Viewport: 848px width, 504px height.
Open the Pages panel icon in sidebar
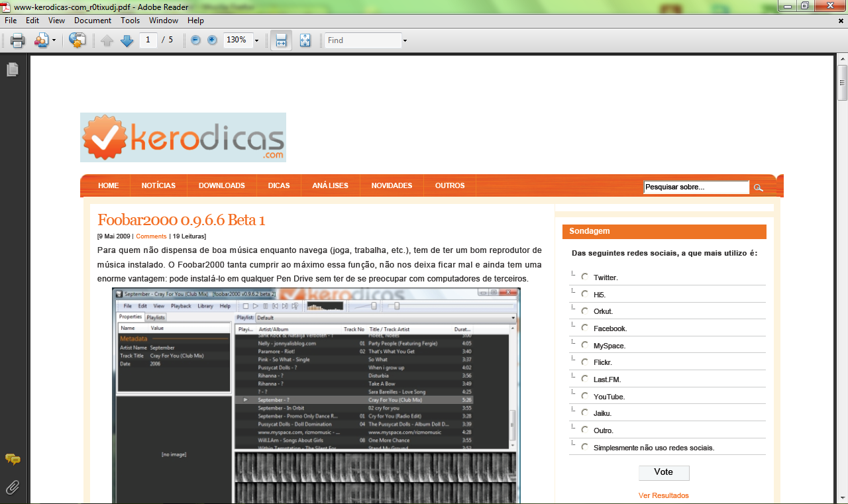tap(12, 70)
